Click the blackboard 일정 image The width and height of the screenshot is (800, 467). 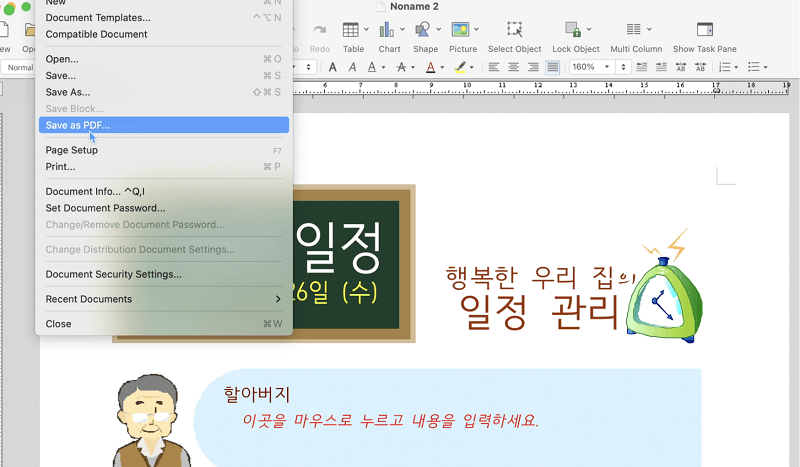click(x=354, y=263)
